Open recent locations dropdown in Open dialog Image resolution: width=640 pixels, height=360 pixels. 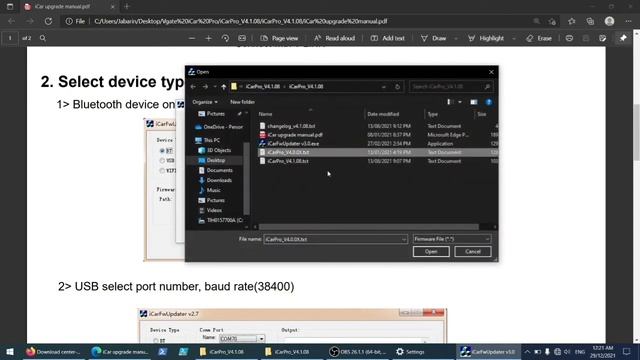215,87
